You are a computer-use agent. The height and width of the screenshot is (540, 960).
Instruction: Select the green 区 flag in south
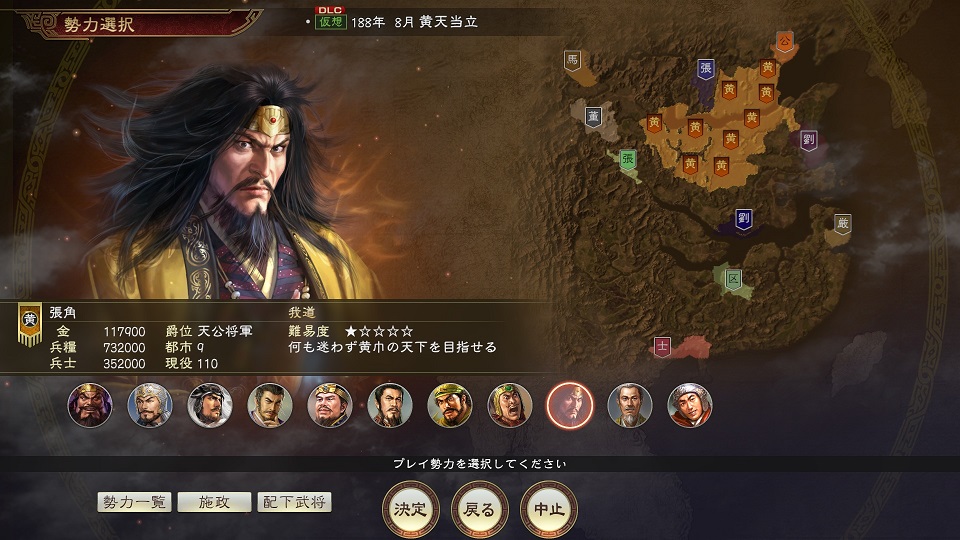(733, 280)
